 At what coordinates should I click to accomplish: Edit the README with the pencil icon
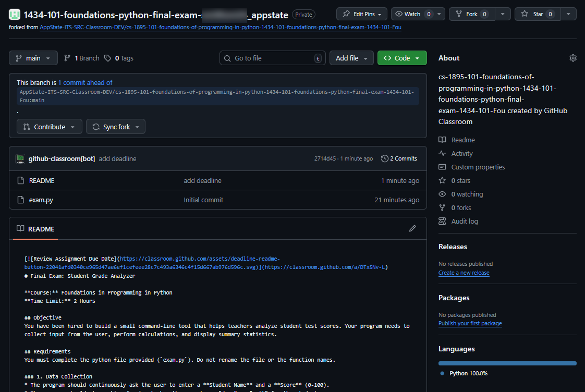(412, 229)
